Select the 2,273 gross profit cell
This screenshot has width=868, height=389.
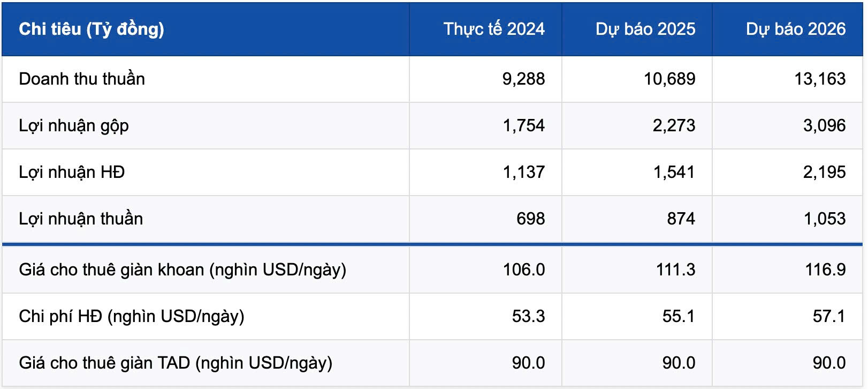(673, 125)
